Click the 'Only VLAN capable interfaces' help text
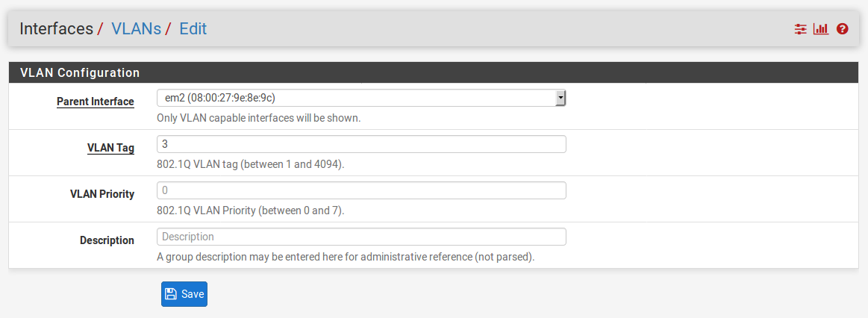Image resolution: width=868 pixels, height=318 pixels. 259,118
